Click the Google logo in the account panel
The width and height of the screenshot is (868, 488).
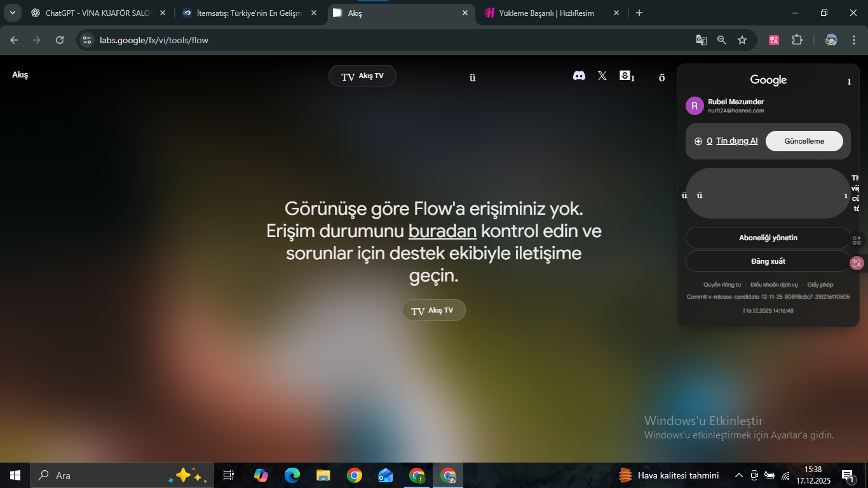click(x=768, y=80)
